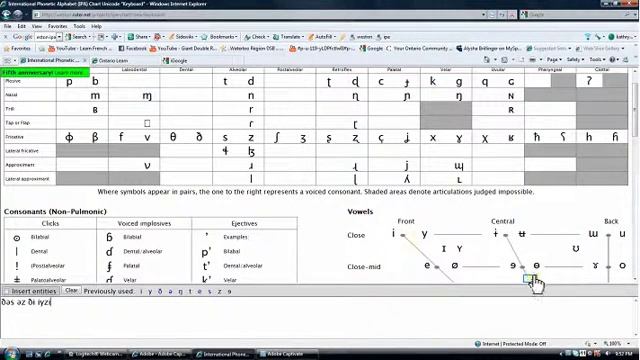Insert the velar nasal ŋ symbol

(459, 96)
